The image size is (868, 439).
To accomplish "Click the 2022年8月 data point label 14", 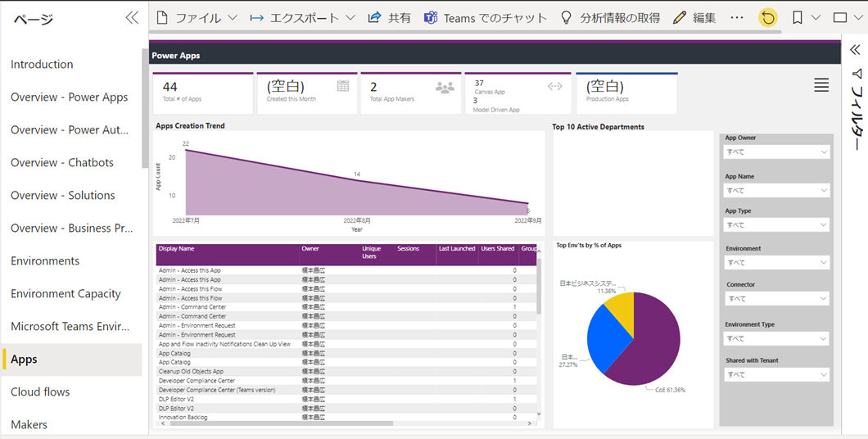I will point(357,174).
